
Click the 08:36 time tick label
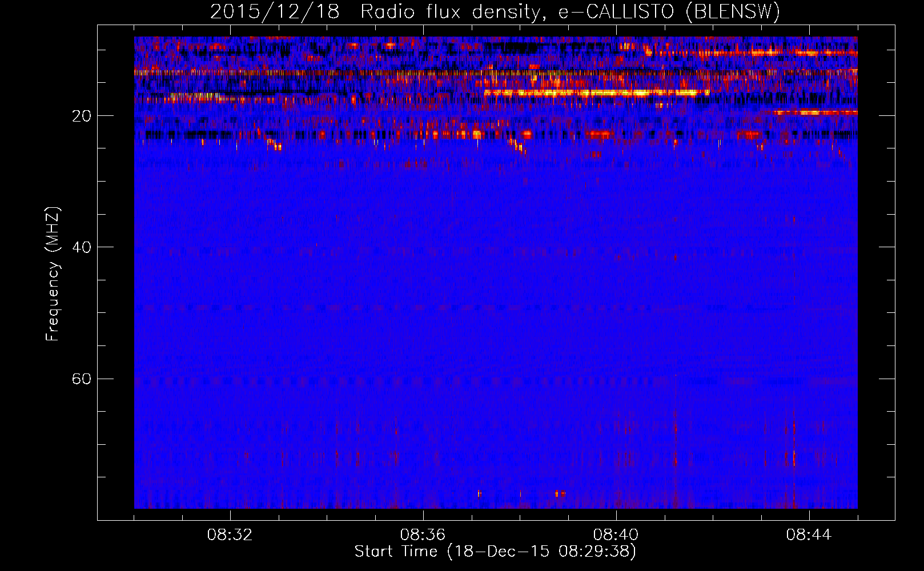[x=423, y=535]
